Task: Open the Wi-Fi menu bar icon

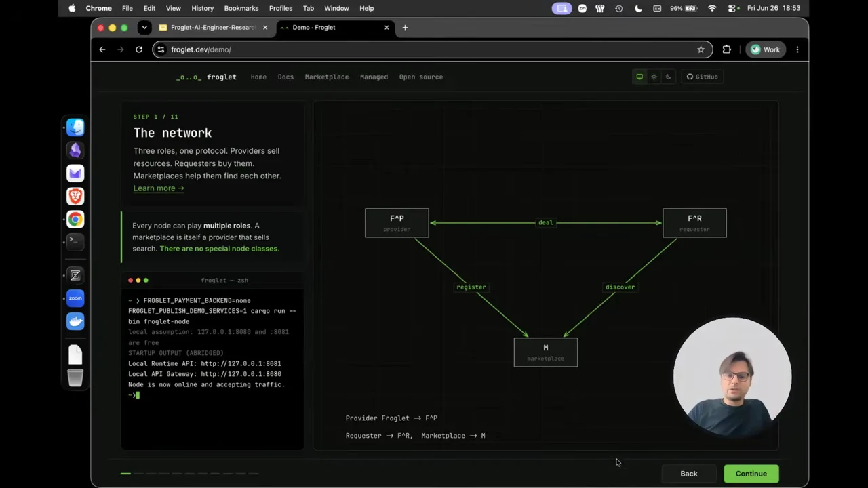Action: click(x=712, y=8)
